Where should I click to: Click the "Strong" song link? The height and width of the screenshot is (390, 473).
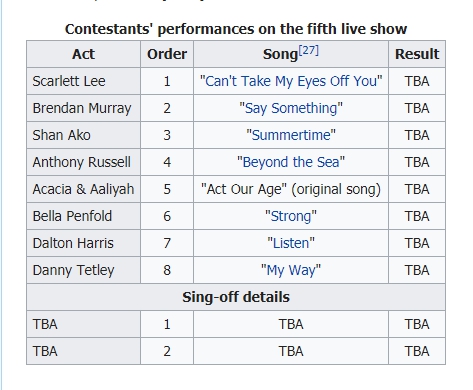point(291,216)
